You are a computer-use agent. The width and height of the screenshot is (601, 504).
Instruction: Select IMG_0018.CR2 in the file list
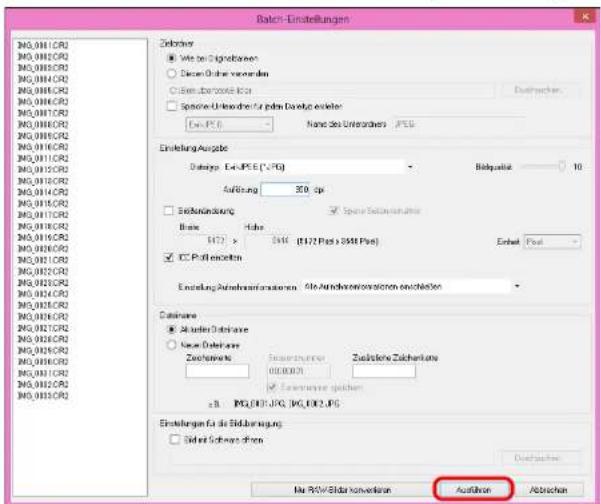pyautogui.click(x=43, y=226)
